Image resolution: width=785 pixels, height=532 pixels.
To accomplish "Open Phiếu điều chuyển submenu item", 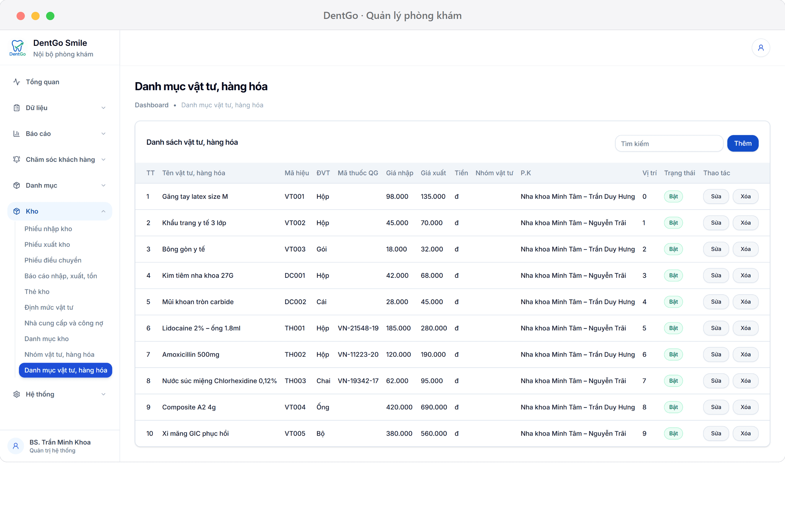I will coord(53,260).
